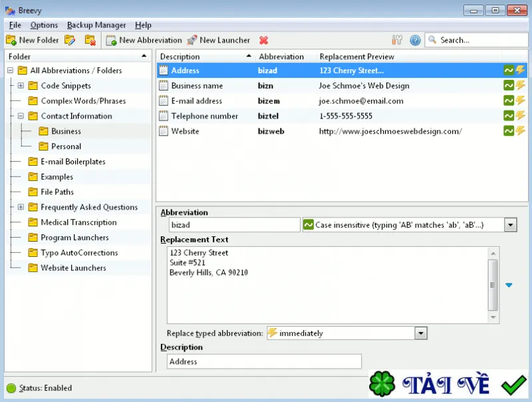Open the Help menu

coord(143,25)
